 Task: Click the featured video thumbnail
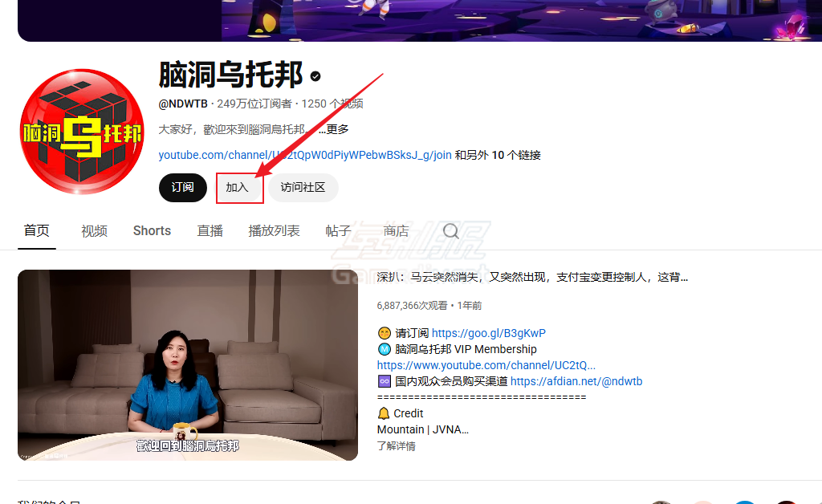tap(187, 365)
